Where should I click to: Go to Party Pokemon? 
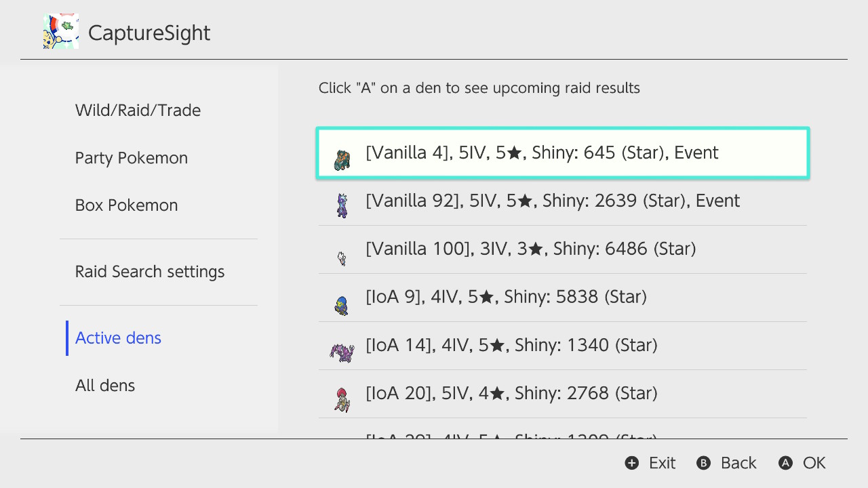132,158
